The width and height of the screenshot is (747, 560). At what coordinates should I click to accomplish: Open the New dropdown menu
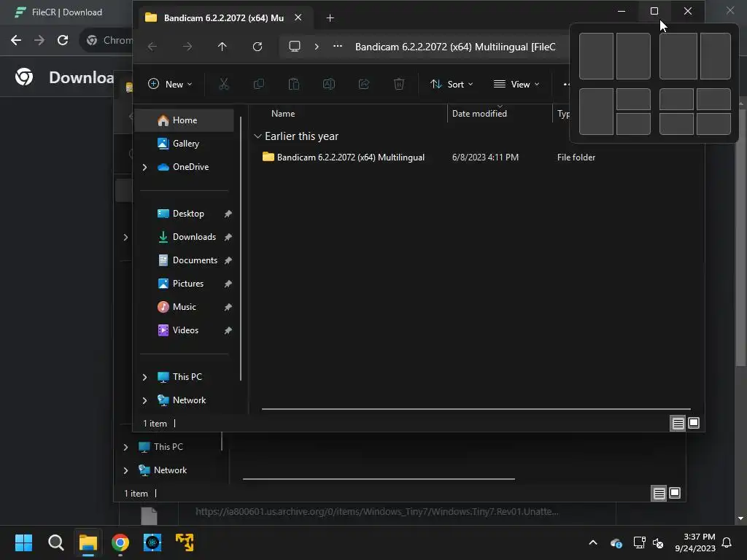click(x=170, y=85)
